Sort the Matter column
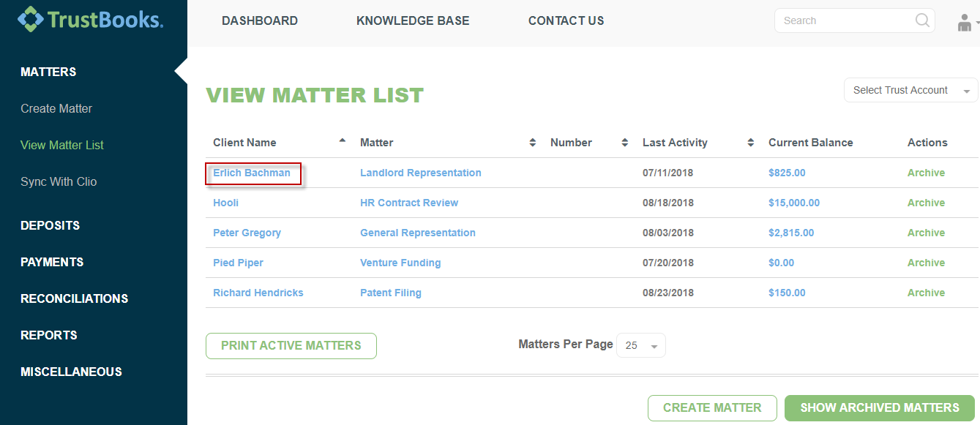 [532, 143]
